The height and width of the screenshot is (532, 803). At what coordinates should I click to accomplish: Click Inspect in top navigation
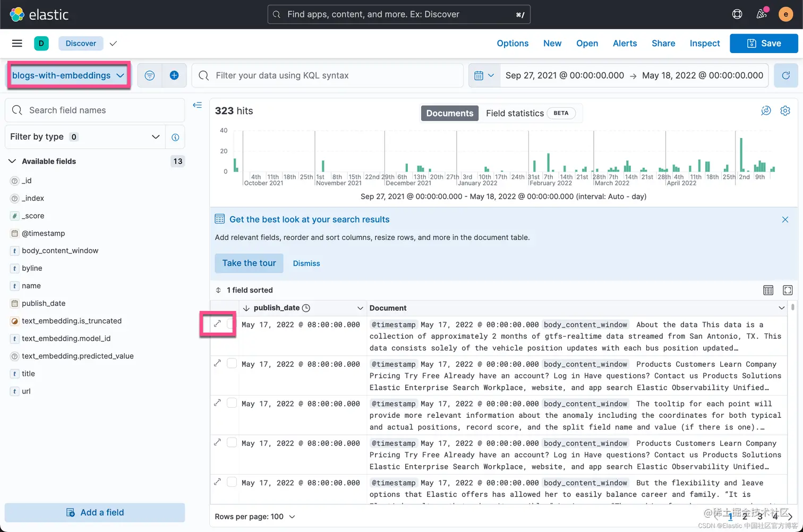click(x=705, y=44)
